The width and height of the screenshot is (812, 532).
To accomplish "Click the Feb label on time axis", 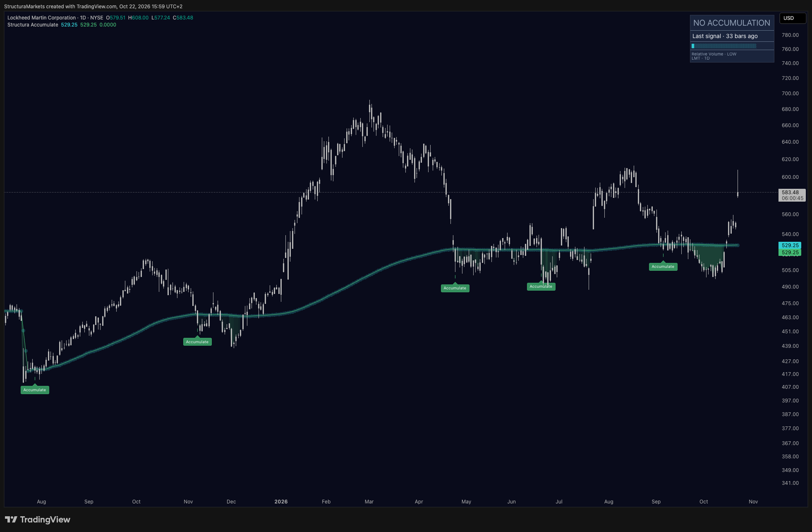I will coord(326,502).
